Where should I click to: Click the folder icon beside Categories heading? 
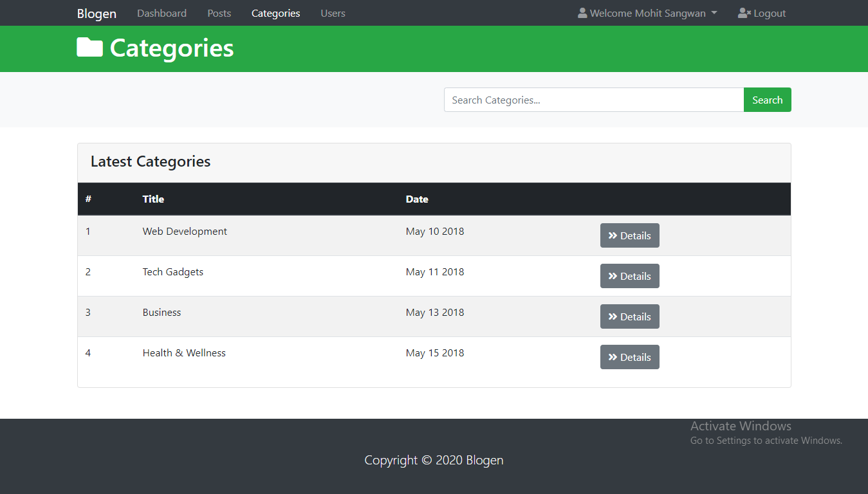point(89,48)
